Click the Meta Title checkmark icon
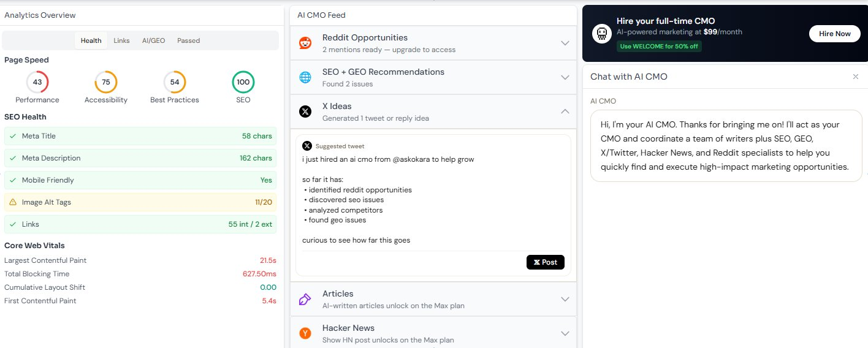 (x=13, y=136)
